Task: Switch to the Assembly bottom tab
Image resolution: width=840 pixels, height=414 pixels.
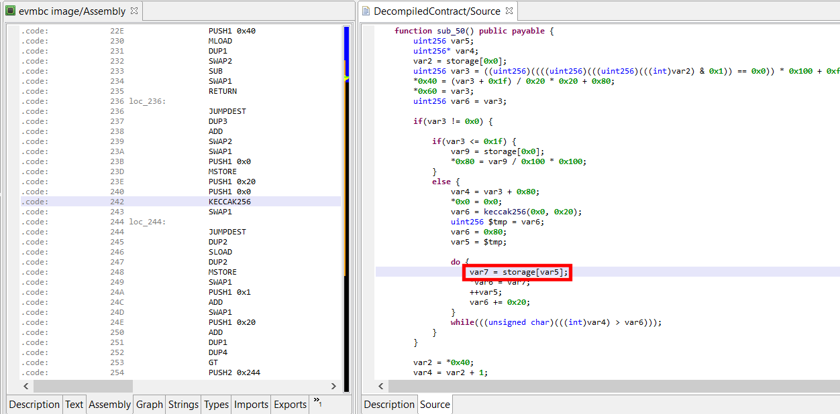Action: 109,404
